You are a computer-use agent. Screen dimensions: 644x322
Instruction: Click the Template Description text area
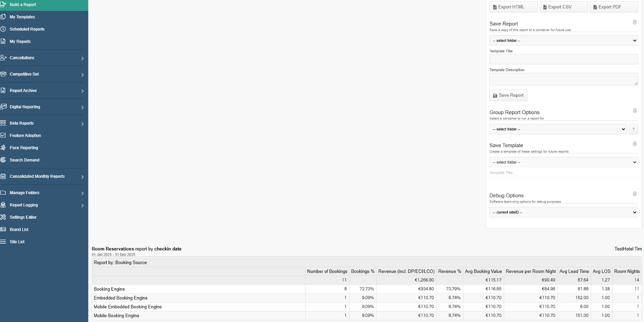pos(563,79)
